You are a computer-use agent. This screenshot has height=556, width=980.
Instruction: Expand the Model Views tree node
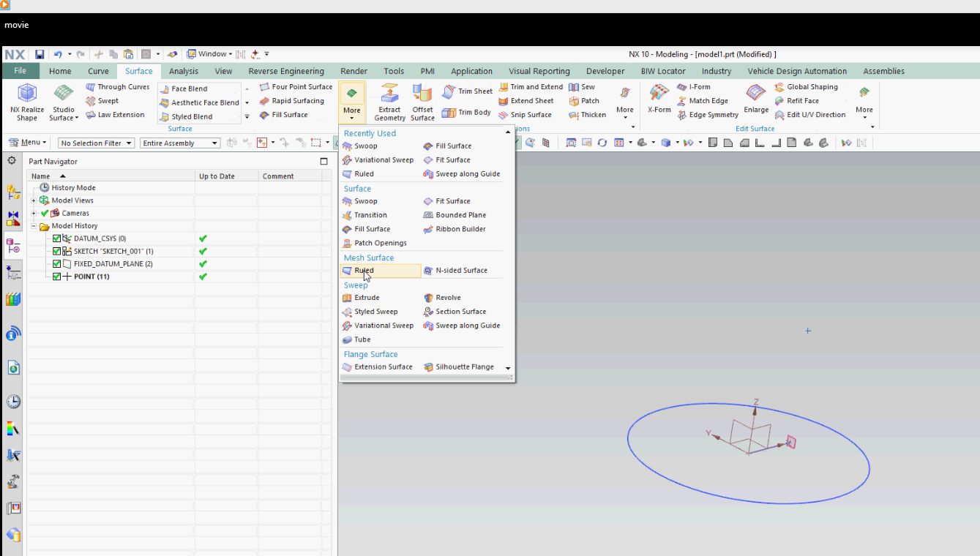[34, 200]
